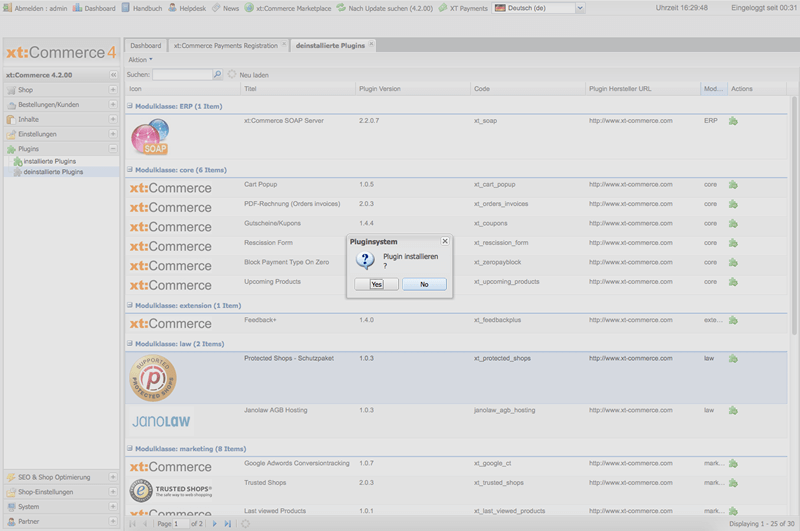Click Nach Update suchen (4.2.00)

(385, 8)
